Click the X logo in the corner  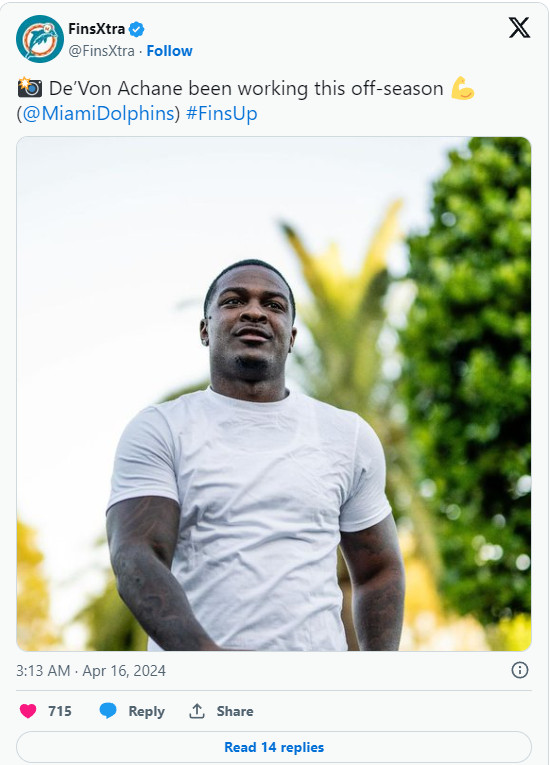point(519,27)
